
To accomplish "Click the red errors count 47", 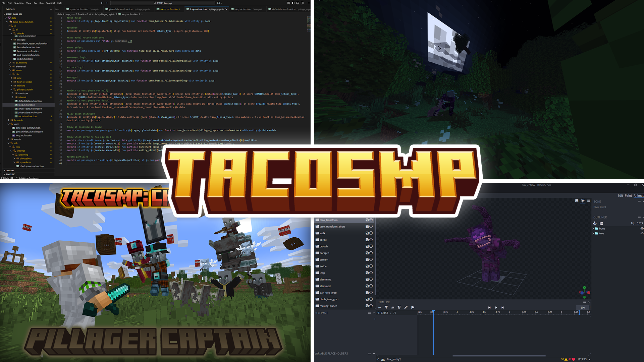I will point(572,359).
